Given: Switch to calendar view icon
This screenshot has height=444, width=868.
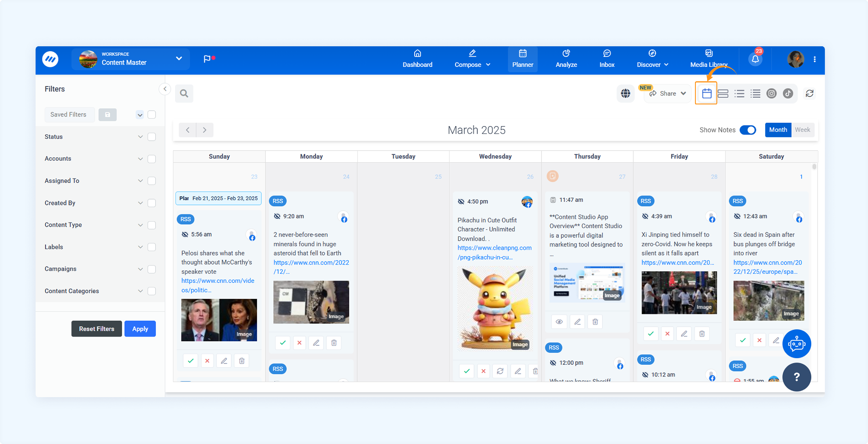Looking at the screenshot, I should click(707, 93).
